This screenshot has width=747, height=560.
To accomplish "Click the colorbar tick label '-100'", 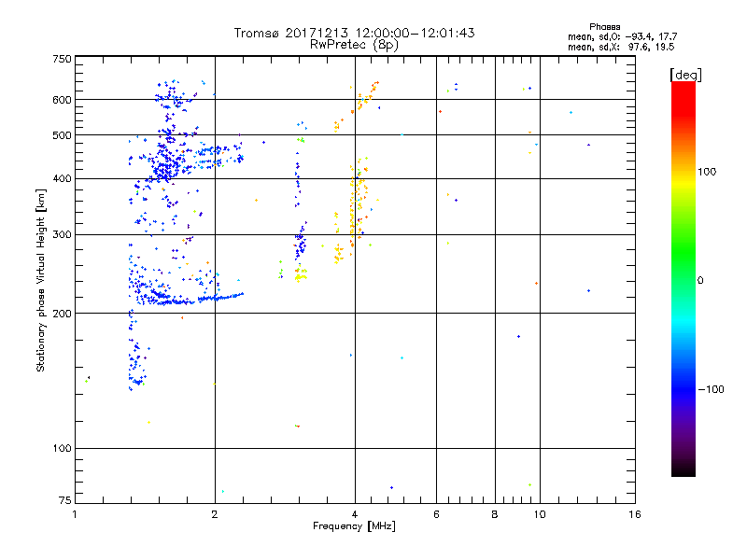I will pos(711,389).
